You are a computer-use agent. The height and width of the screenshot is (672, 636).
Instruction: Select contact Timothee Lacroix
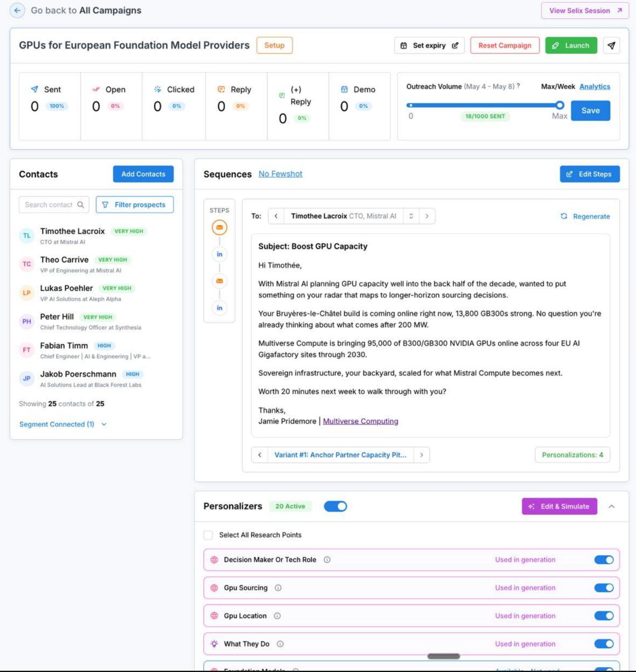point(95,236)
